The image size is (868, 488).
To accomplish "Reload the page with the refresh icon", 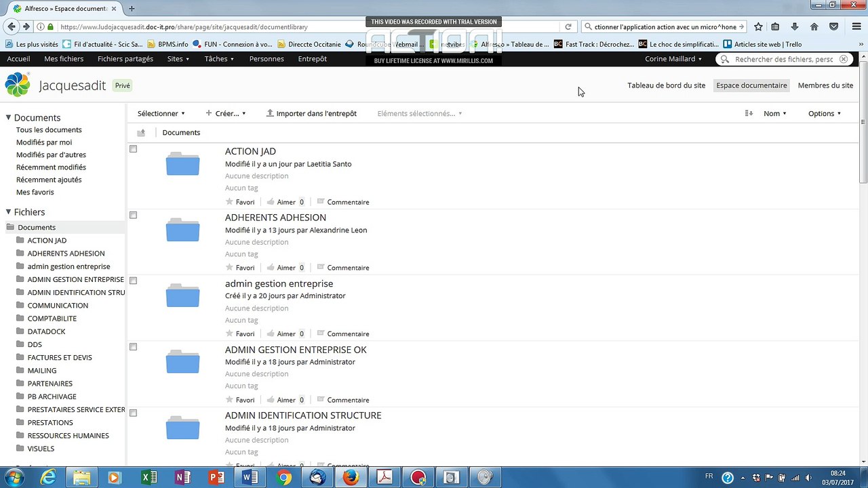I will (x=568, y=27).
